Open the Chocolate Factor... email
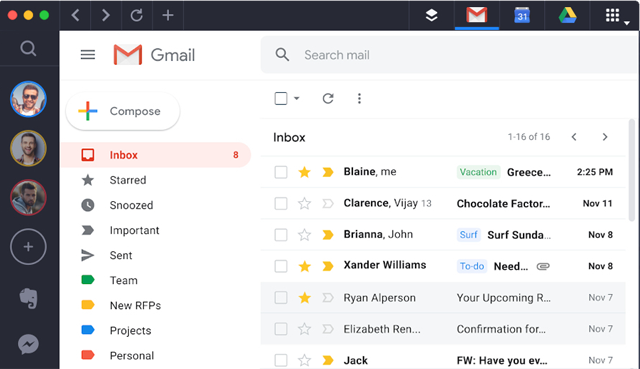The image size is (640, 369). [x=503, y=203]
